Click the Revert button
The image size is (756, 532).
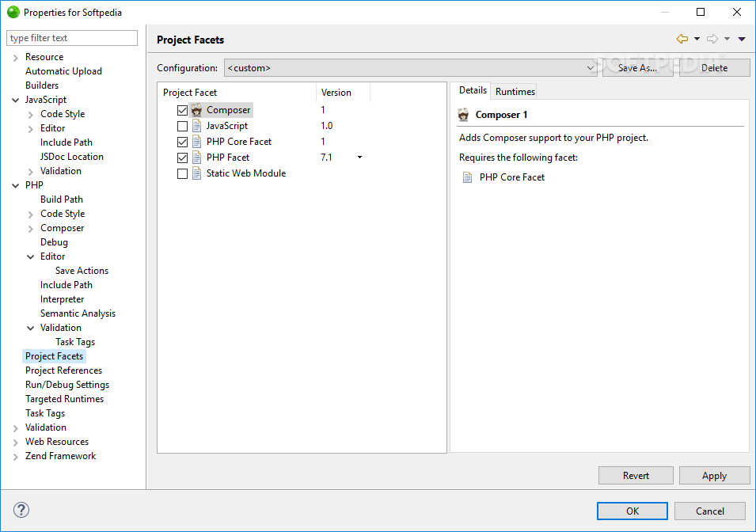(636, 476)
